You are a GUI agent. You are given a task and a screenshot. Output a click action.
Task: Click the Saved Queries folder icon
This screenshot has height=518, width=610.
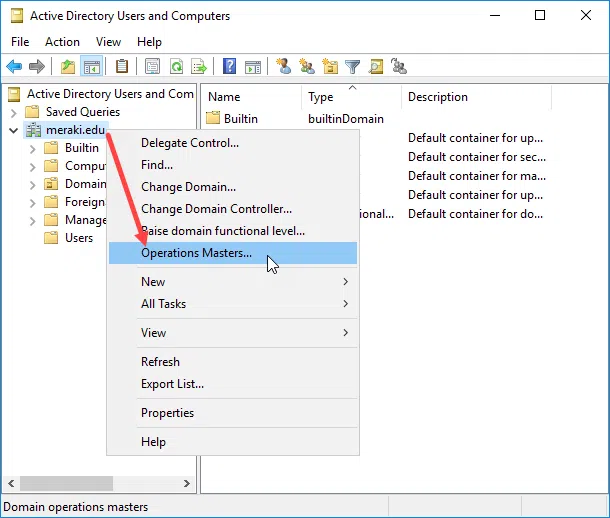[32, 112]
